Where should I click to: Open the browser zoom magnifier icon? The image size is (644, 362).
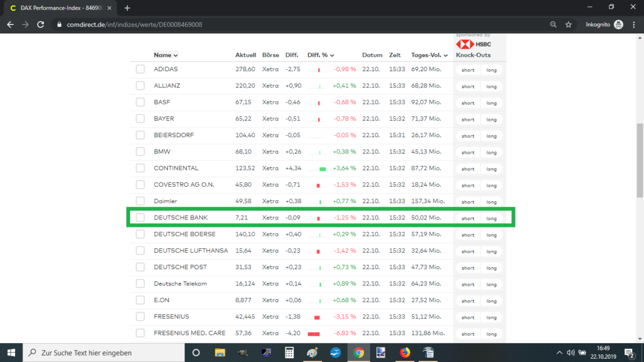pyautogui.click(x=553, y=25)
